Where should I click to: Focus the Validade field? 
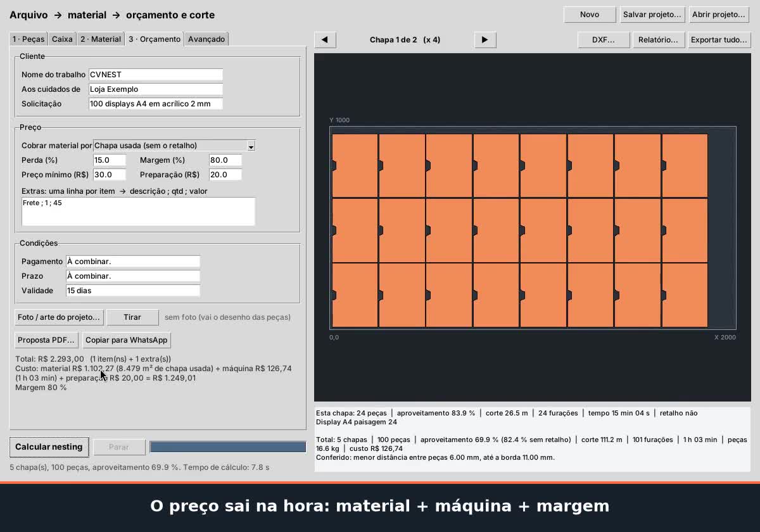click(133, 291)
